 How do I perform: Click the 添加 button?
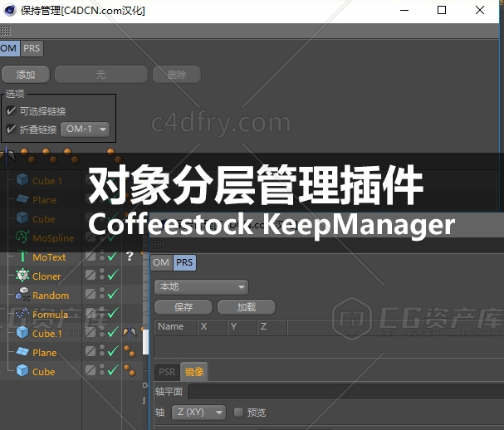[26, 75]
